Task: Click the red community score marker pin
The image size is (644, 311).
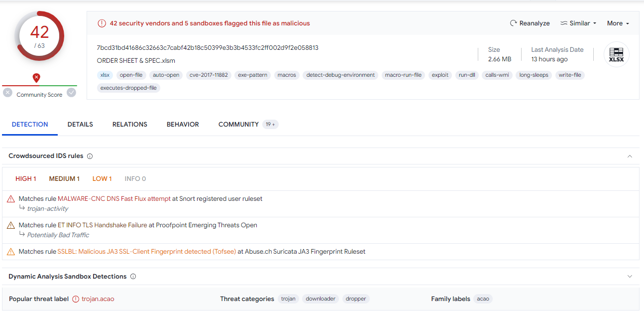Action: click(36, 78)
